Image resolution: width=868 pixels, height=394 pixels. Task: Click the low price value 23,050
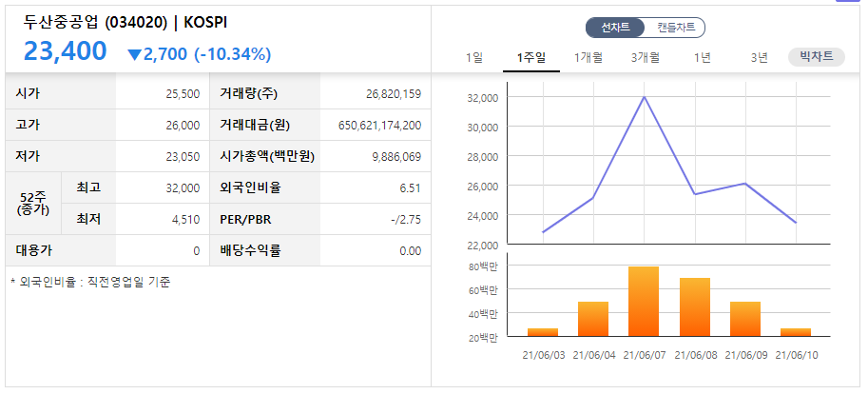(x=183, y=157)
